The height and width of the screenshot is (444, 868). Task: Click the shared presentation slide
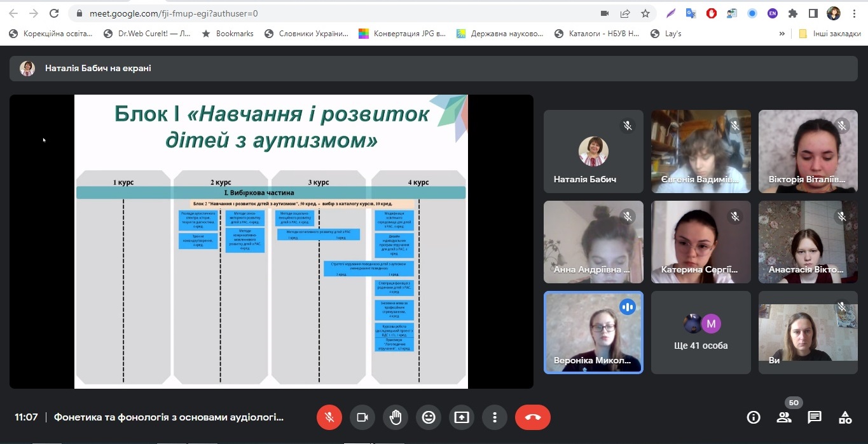point(271,241)
